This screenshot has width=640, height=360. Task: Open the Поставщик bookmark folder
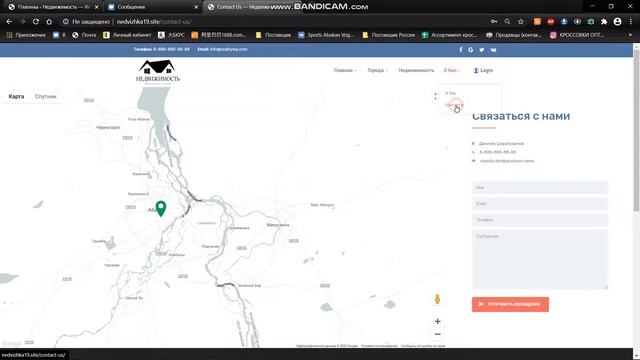273,35
